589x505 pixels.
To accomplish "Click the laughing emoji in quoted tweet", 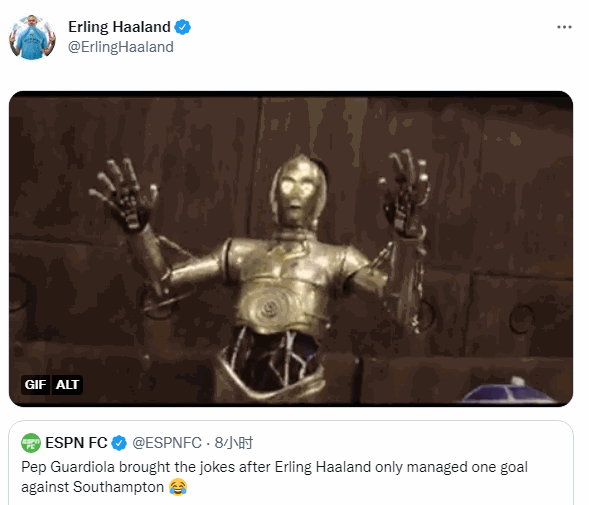I will click(178, 487).
